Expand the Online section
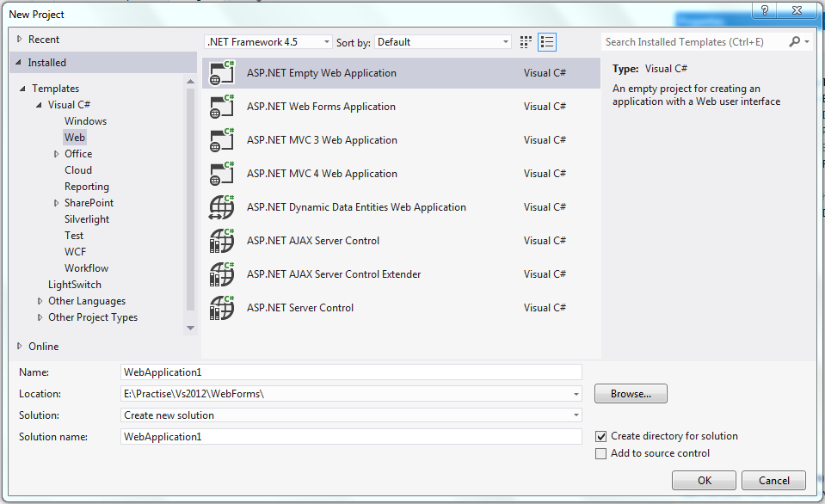 20,346
